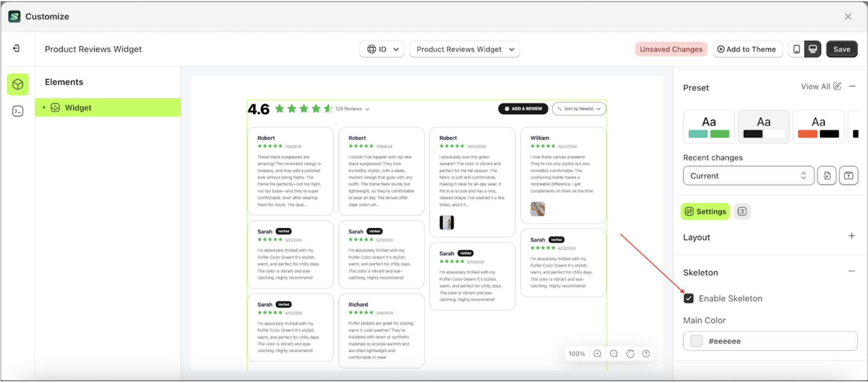Select the desktop preview icon

(x=813, y=49)
